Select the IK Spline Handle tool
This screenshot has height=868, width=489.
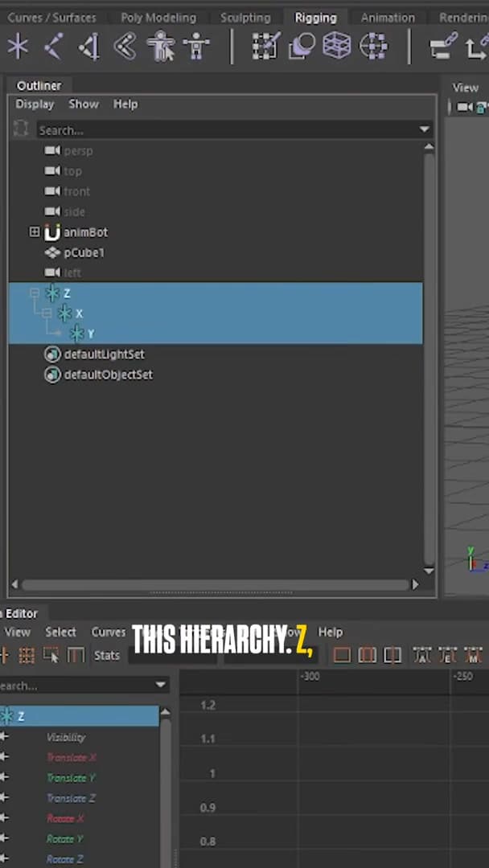(x=125, y=46)
